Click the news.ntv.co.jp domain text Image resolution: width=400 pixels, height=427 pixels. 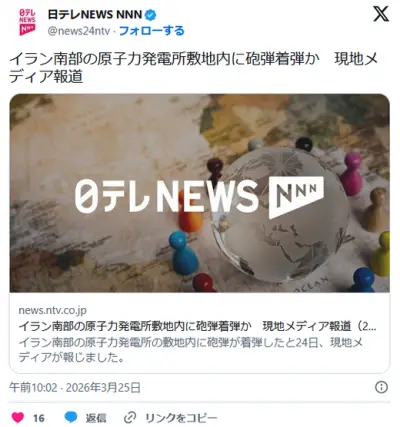coord(53,310)
